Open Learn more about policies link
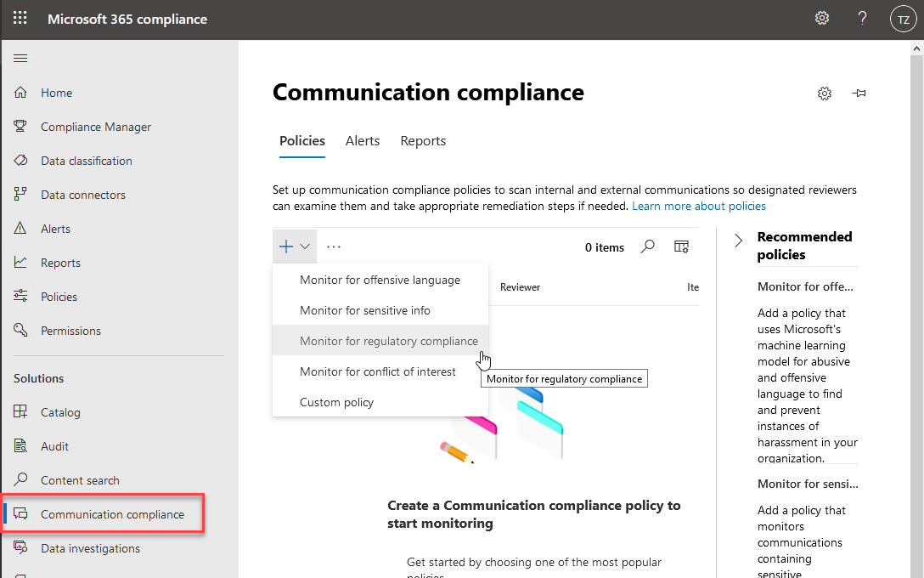The width and height of the screenshot is (924, 578). (698, 207)
